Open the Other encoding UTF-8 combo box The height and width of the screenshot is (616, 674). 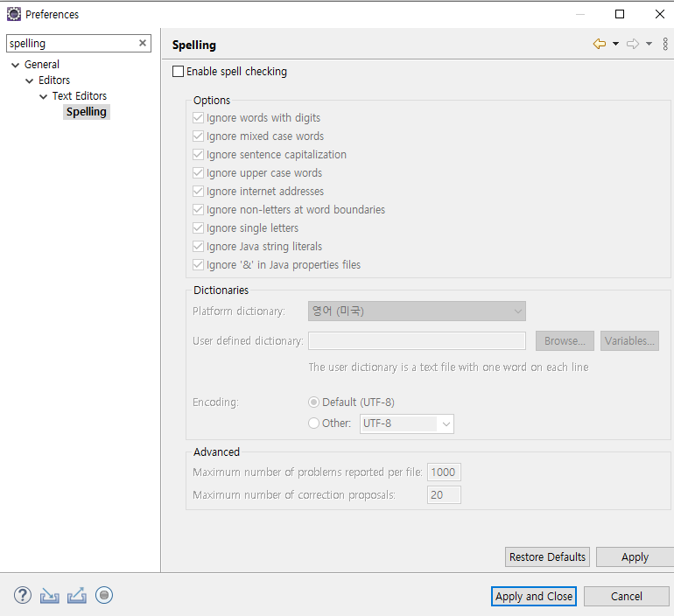point(407,423)
